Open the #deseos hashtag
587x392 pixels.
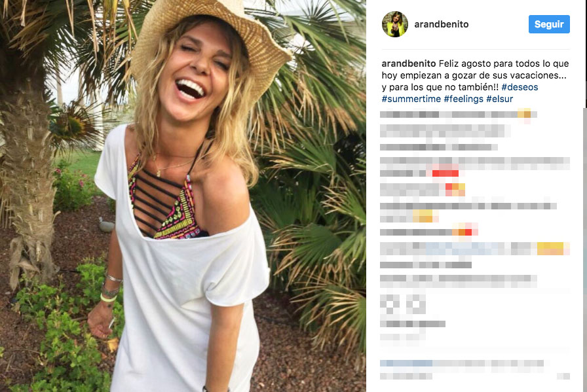pyautogui.click(x=520, y=87)
